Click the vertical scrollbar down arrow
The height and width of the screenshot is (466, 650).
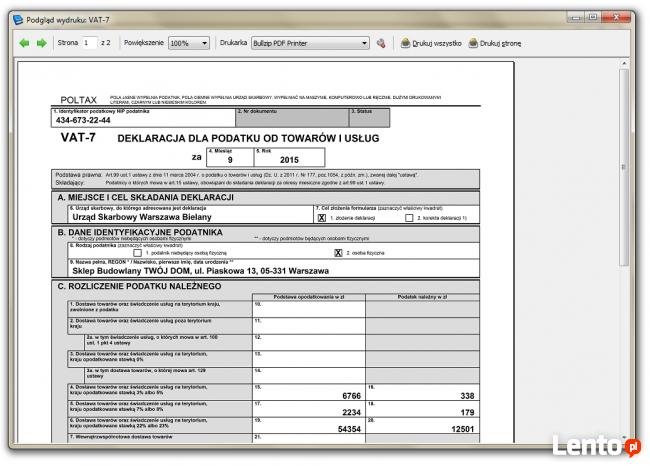625,435
